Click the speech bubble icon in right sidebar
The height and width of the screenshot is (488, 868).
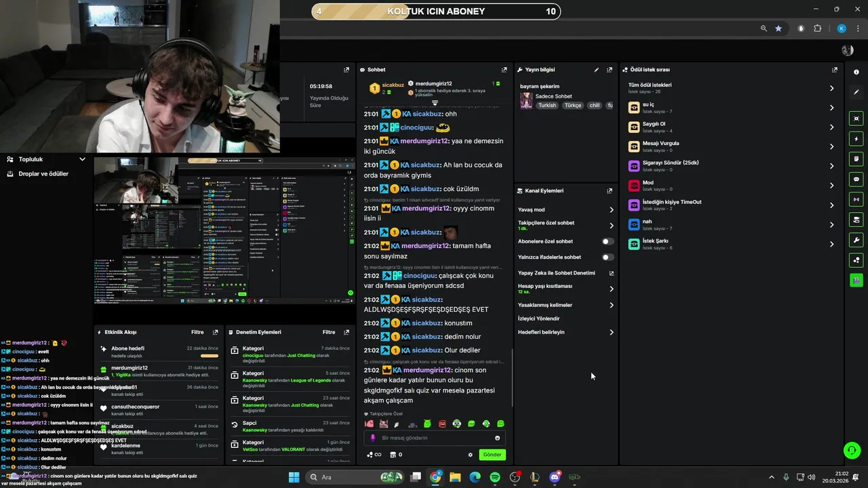coord(856,180)
